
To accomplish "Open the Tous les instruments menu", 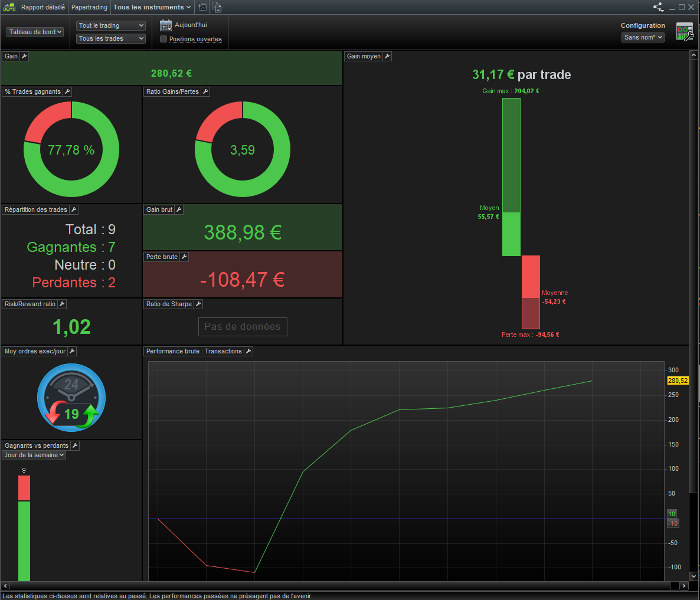I will pyautogui.click(x=152, y=7).
